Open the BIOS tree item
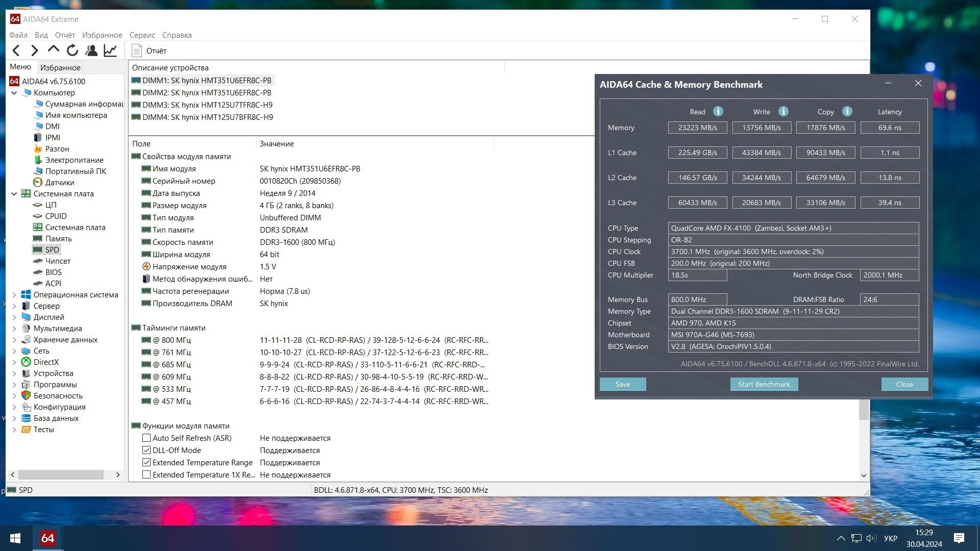This screenshot has width=980, height=551. [53, 272]
